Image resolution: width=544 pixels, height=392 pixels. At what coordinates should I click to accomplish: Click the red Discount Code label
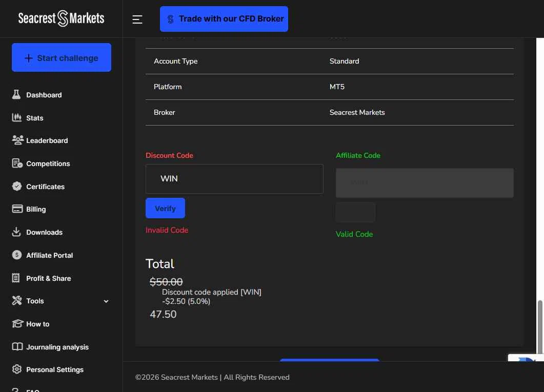(169, 156)
